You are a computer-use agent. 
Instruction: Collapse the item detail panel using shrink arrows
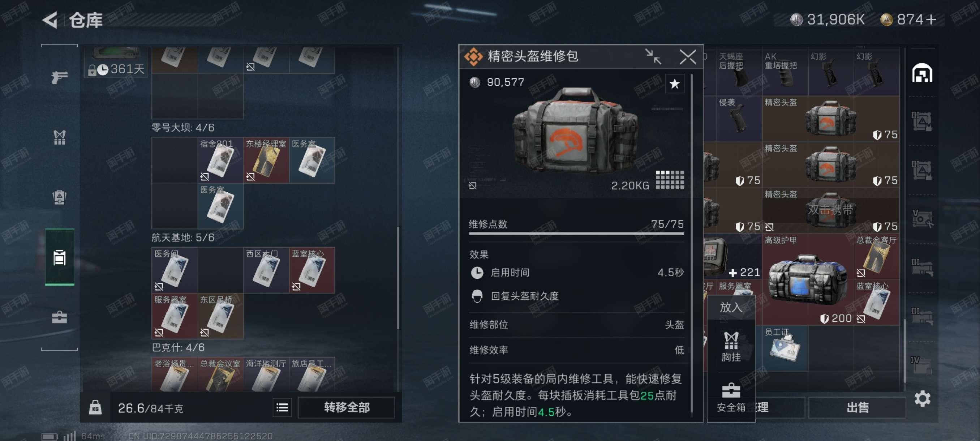pyautogui.click(x=653, y=57)
